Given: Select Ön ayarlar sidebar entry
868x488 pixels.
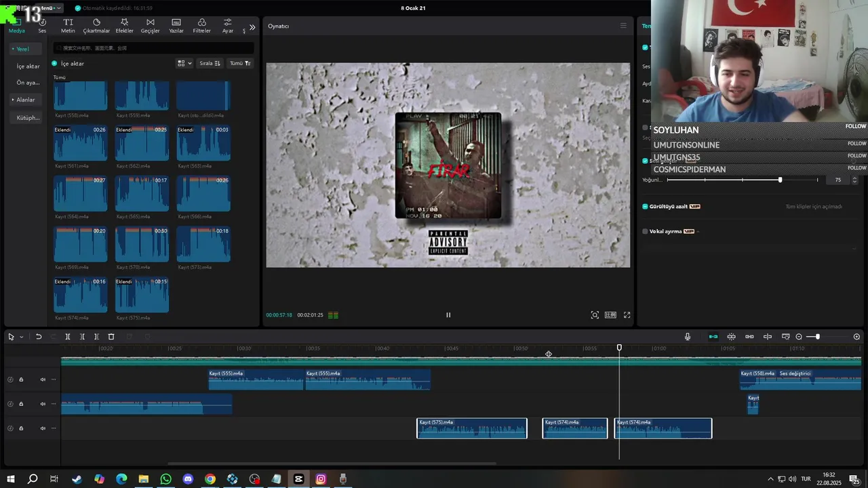Looking at the screenshot, I should tap(28, 83).
